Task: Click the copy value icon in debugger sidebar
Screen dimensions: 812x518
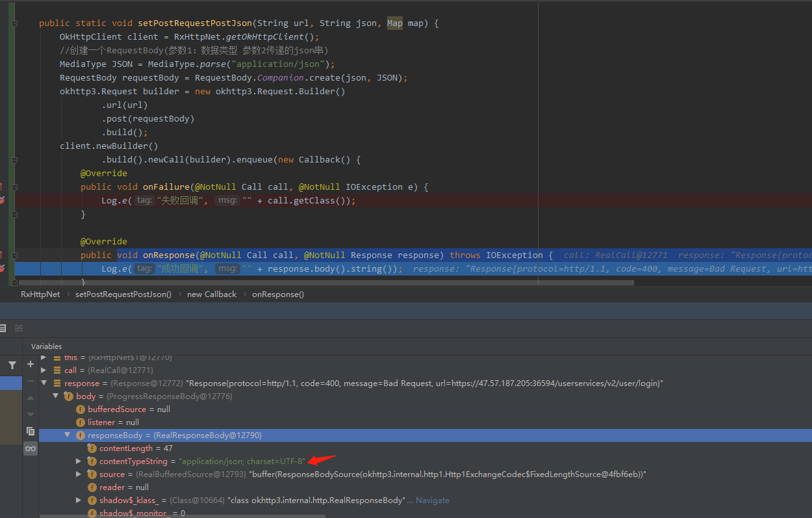Action: coord(30,430)
